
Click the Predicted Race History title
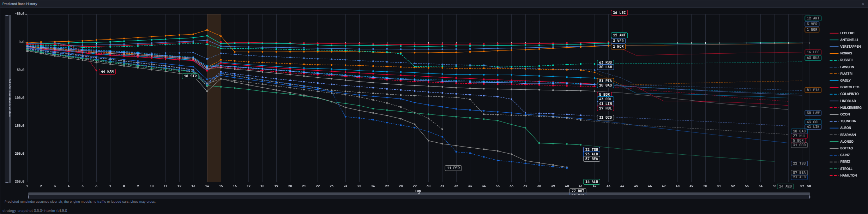[20, 4]
